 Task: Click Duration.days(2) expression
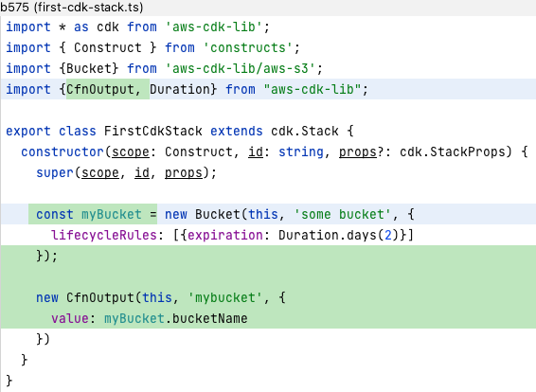(338, 235)
